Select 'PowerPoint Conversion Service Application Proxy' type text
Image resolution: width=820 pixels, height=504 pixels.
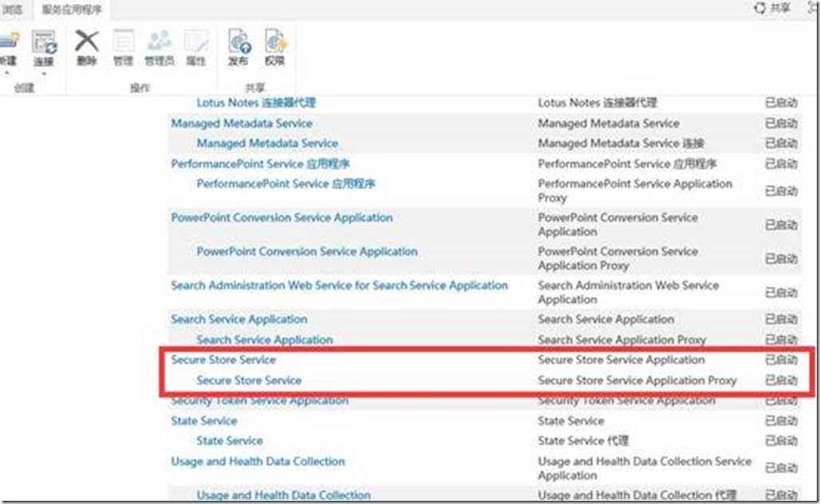[x=617, y=258]
